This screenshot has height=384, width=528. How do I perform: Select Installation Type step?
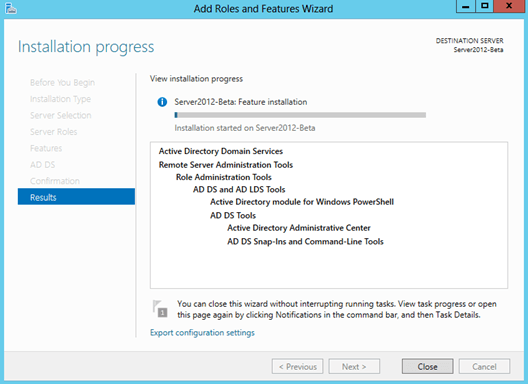coord(60,99)
